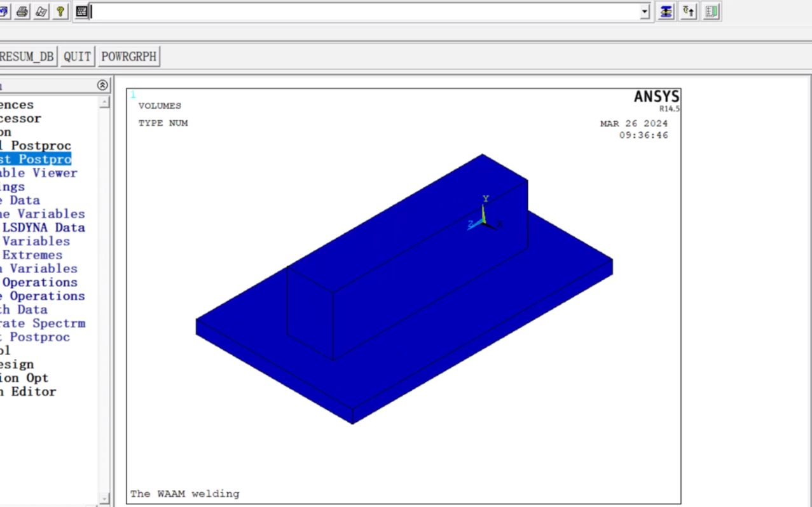
Task: Collapse the Main Menu panel chevron
Action: (102, 85)
